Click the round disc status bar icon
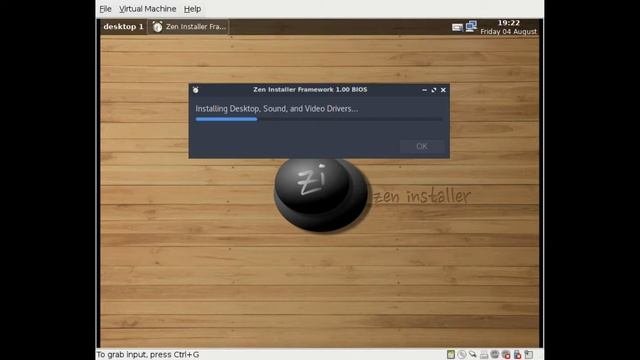Viewport: 640px width, 360px height. coord(462,354)
